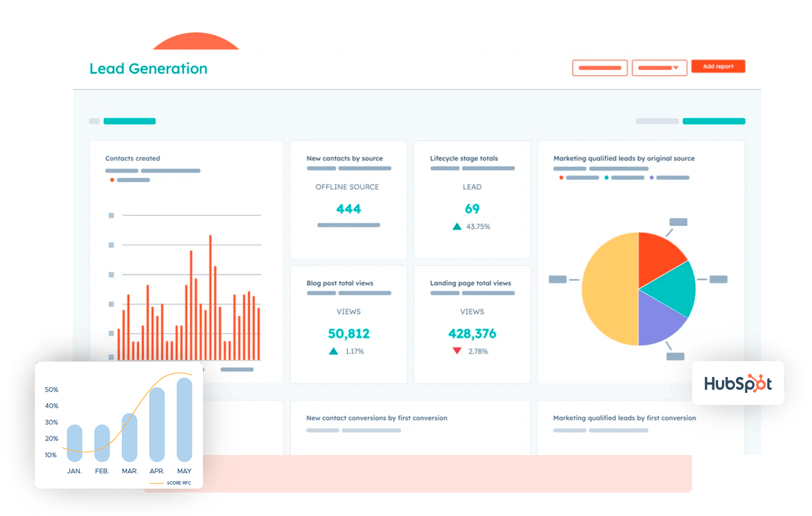
Task: Select the teal tab at top right
Action: click(714, 121)
